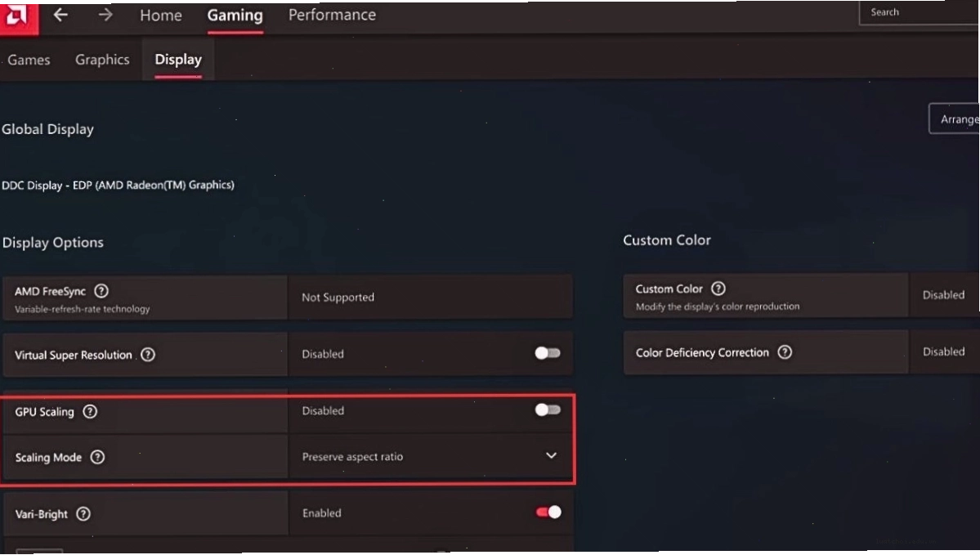Click Custom Color section heading
This screenshot has height=555, width=980.
(667, 240)
